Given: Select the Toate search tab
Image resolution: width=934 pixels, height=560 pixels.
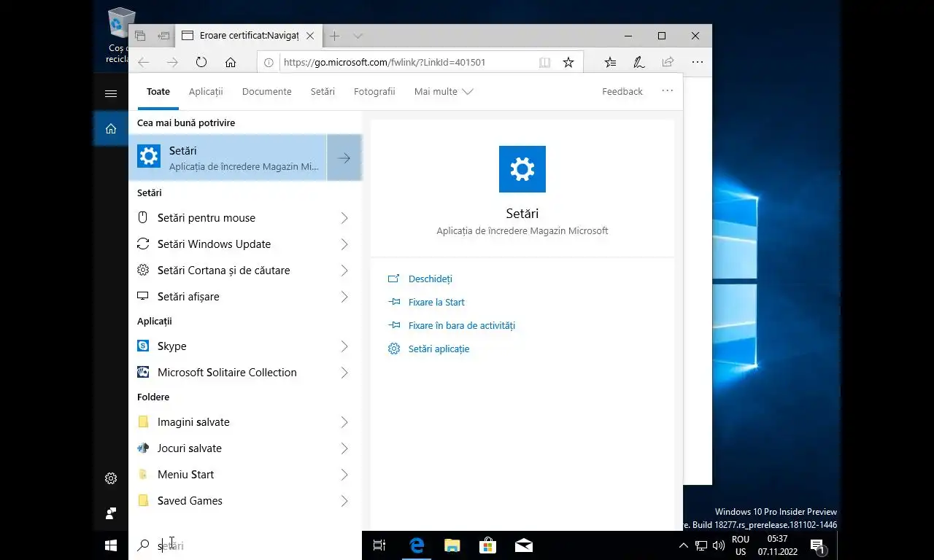Looking at the screenshot, I should pyautogui.click(x=158, y=92).
